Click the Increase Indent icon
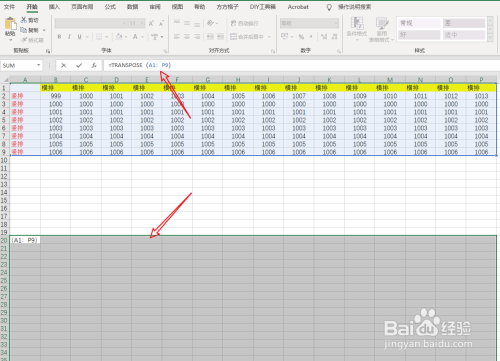The width and height of the screenshot is (500, 361). [220, 37]
